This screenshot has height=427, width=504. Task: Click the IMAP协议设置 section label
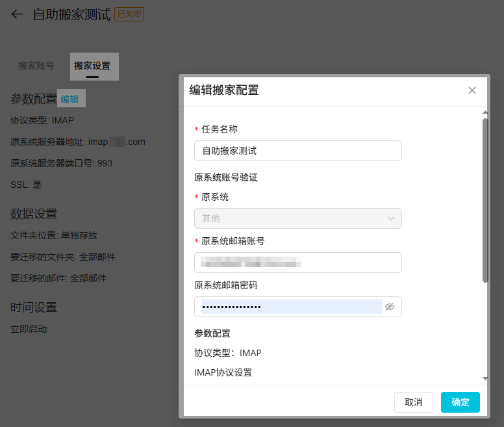click(223, 372)
